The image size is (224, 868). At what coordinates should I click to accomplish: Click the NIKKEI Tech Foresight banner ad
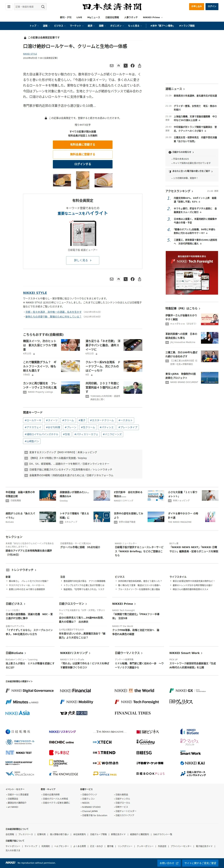click(192, 273)
